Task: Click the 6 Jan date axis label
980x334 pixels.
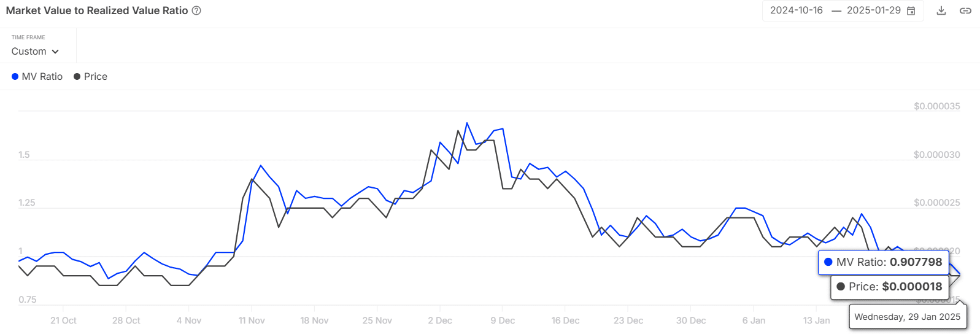Action: pyautogui.click(x=754, y=320)
